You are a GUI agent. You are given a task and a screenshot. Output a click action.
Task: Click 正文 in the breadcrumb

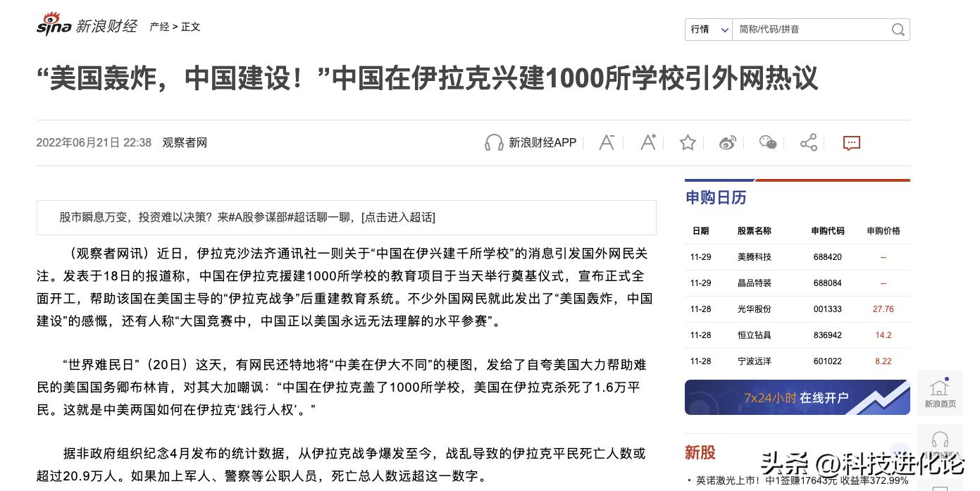click(x=191, y=27)
